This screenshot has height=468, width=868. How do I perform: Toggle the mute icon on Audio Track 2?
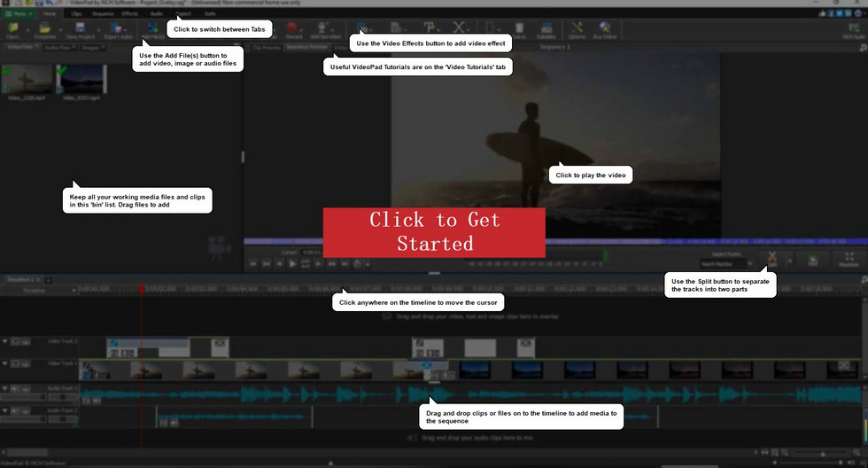pos(16,411)
